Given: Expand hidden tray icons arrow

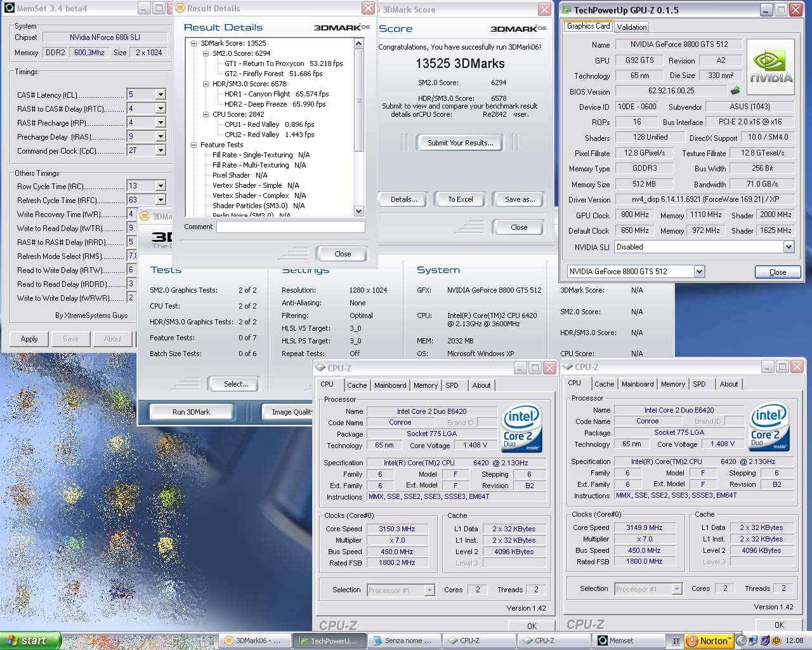Looking at the screenshot, I should point(740,640).
